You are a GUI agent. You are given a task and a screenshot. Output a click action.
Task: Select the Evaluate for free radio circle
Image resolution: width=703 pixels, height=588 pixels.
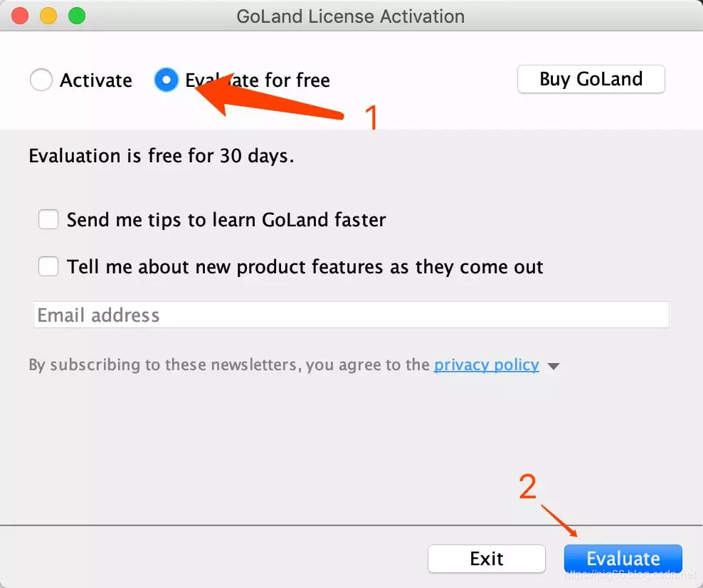tap(166, 80)
